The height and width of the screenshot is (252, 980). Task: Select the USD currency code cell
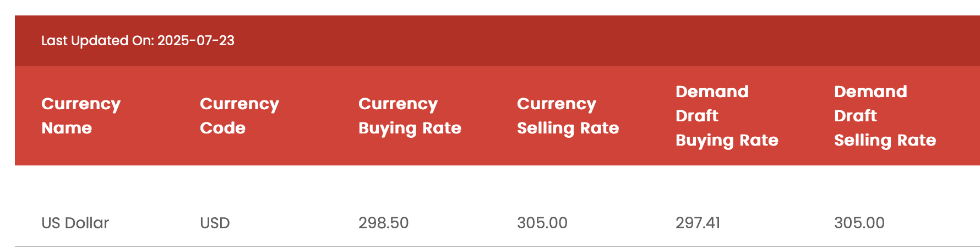pos(215,223)
